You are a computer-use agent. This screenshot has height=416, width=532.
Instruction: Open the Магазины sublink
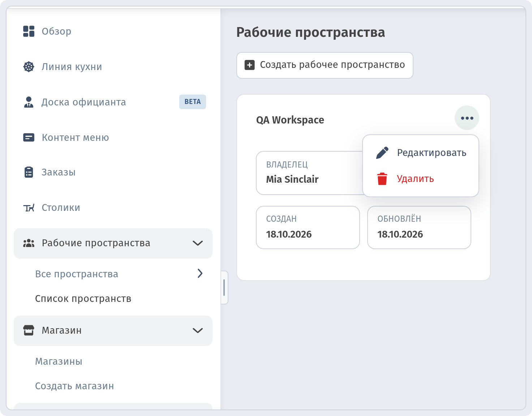[59, 361]
